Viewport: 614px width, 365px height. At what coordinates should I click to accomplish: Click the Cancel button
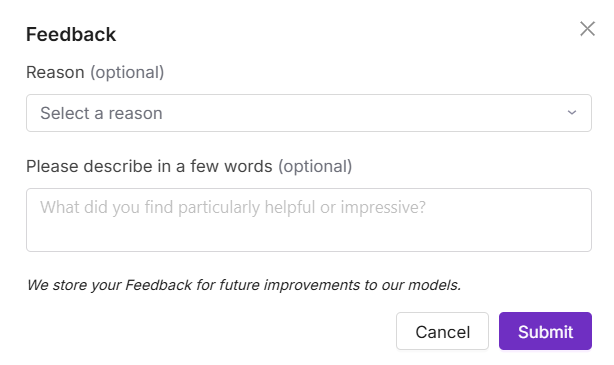click(x=442, y=331)
